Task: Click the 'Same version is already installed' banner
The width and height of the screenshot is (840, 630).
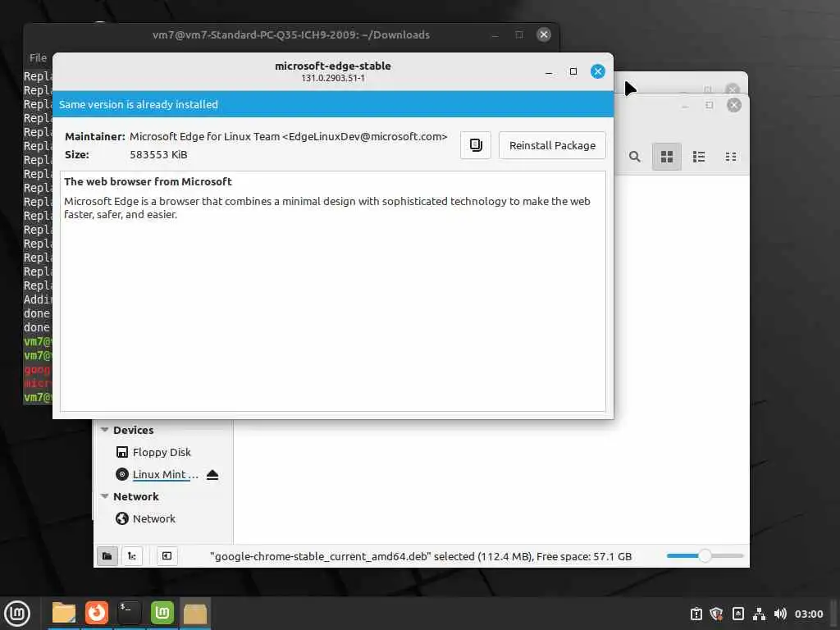Action: (x=333, y=104)
